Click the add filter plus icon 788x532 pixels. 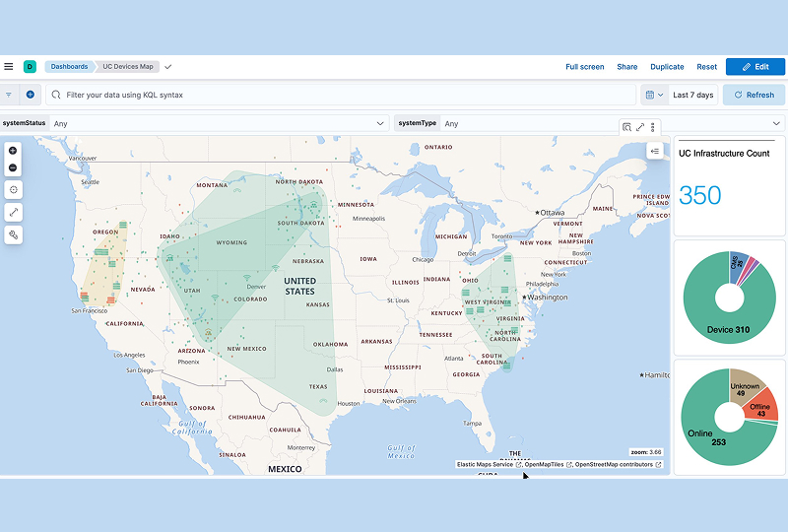click(30, 95)
